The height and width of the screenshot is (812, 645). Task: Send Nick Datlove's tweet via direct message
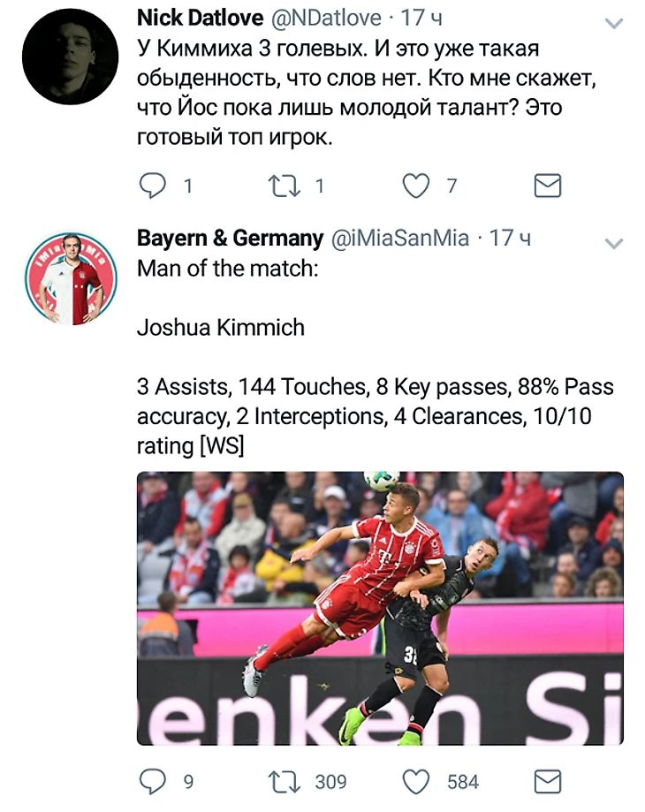pos(548,186)
